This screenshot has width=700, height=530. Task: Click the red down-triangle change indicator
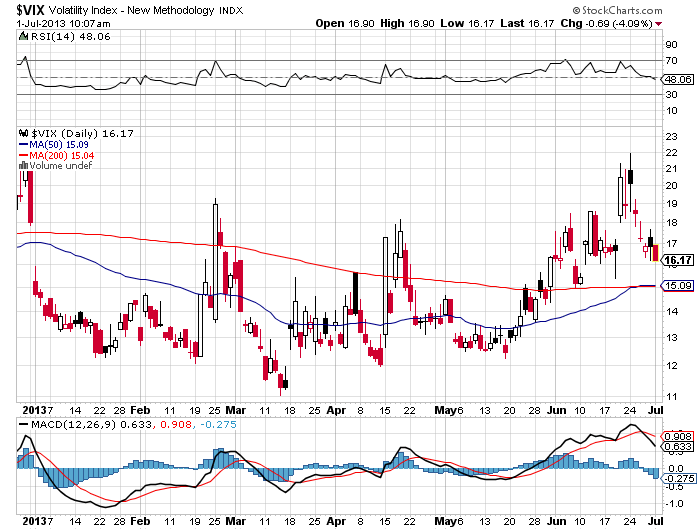(x=659, y=24)
